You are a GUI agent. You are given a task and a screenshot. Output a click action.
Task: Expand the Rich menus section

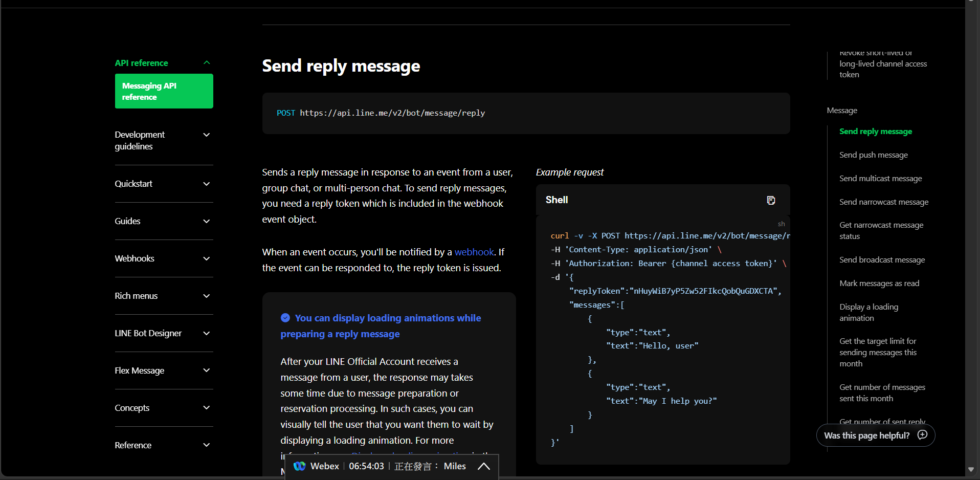coord(207,296)
